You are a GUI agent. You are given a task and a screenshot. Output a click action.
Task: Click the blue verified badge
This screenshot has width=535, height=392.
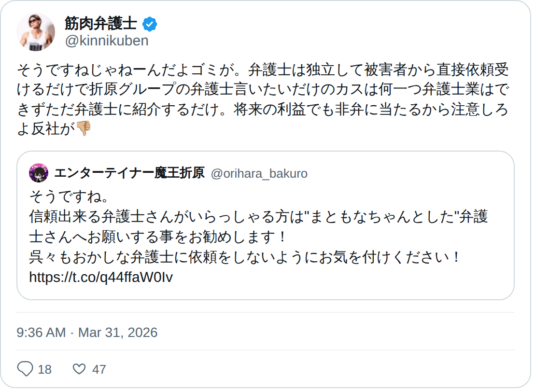150,24
